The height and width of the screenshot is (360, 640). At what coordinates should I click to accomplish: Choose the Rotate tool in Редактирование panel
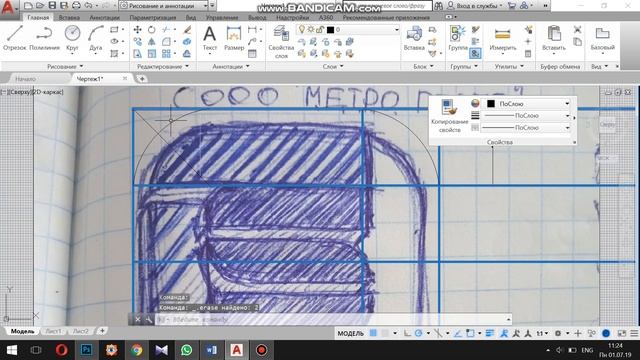point(151,30)
